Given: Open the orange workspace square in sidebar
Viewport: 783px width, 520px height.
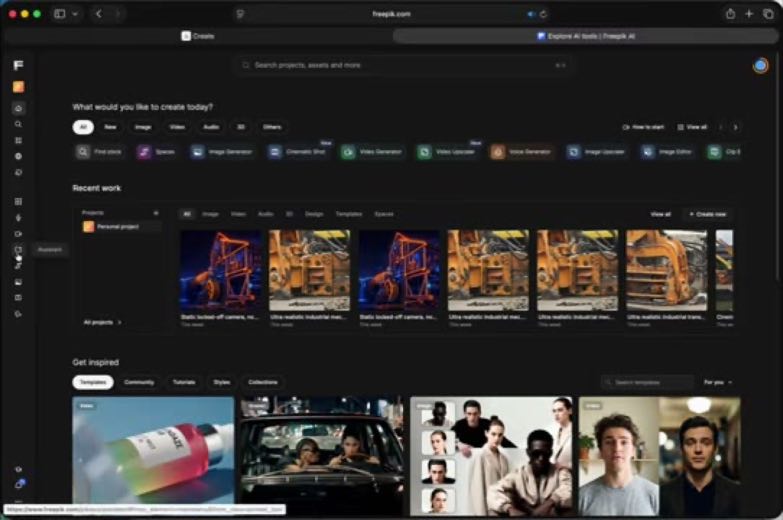Looking at the screenshot, I should (x=18, y=87).
